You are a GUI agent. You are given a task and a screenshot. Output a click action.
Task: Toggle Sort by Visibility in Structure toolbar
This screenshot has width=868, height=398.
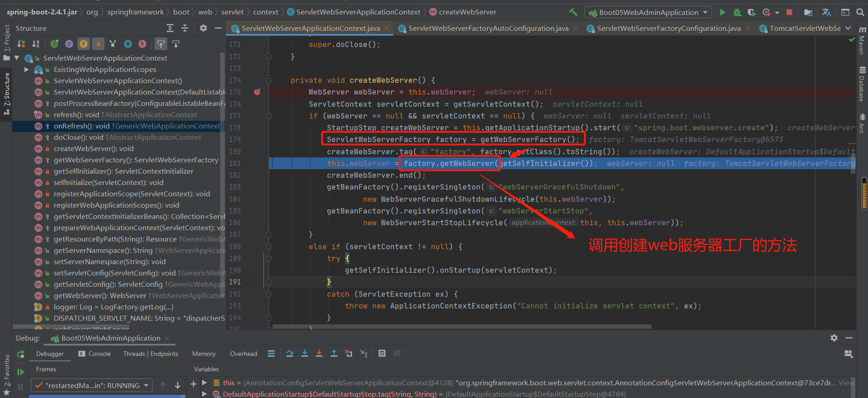coord(21,44)
